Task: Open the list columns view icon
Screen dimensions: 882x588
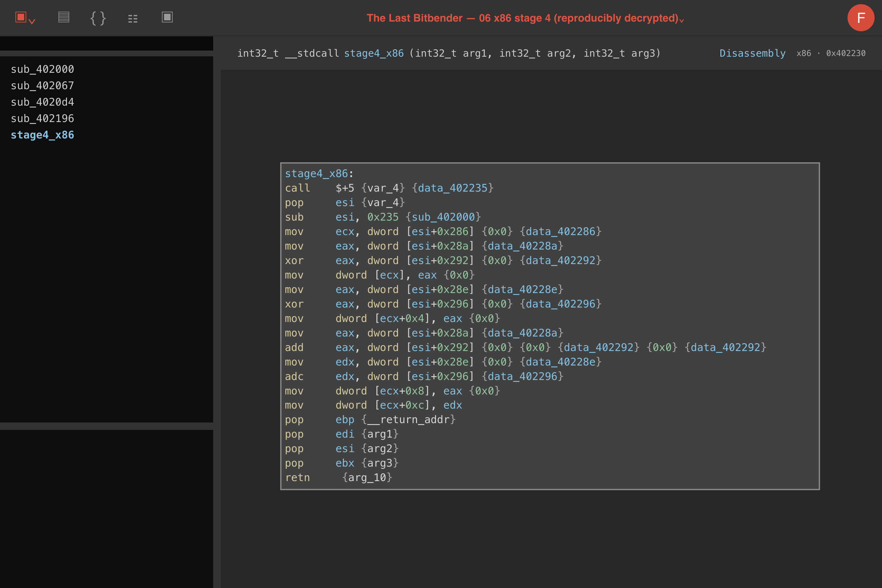Action: click(x=133, y=18)
